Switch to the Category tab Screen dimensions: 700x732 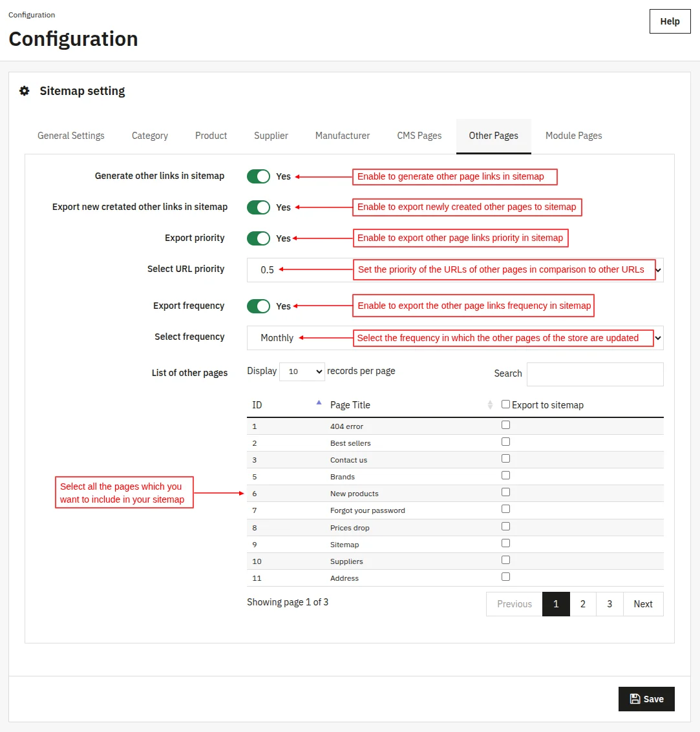tap(150, 136)
